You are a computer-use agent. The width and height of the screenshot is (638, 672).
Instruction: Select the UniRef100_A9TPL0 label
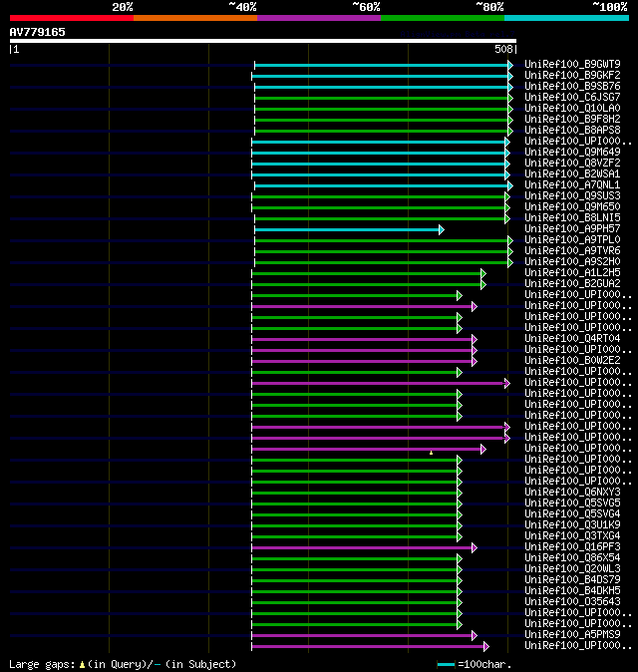pyautogui.click(x=572, y=240)
